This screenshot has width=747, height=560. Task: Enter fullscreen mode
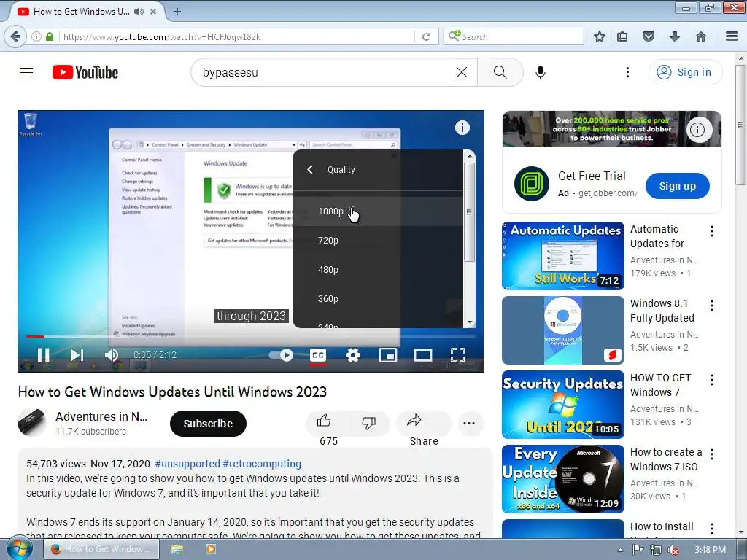458,355
